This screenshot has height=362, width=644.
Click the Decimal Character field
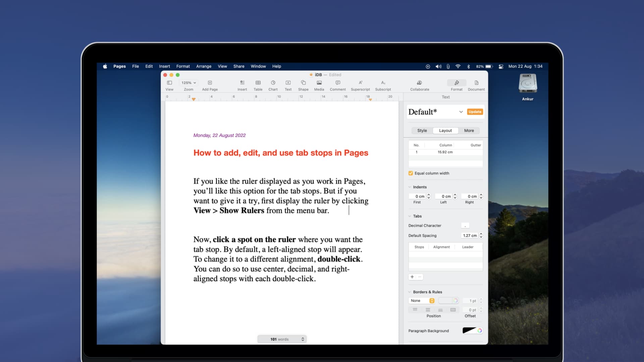point(465,226)
